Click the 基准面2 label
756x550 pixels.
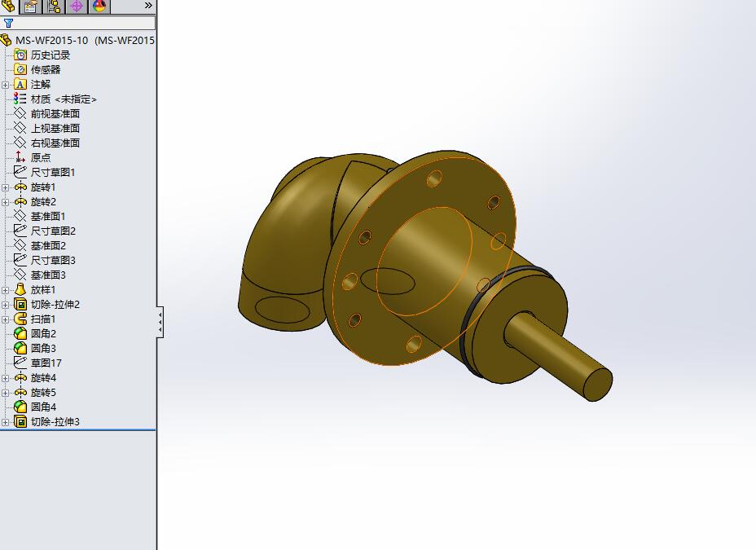coord(48,245)
